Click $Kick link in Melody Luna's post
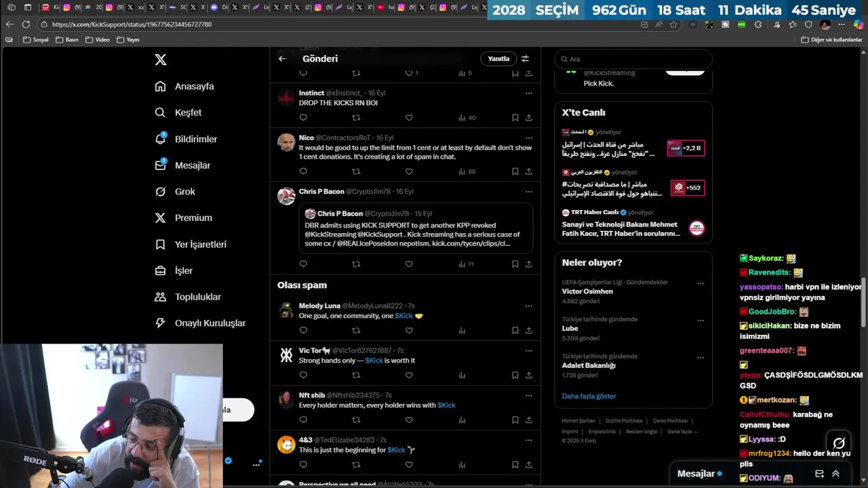868x488 pixels. [x=404, y=316]
